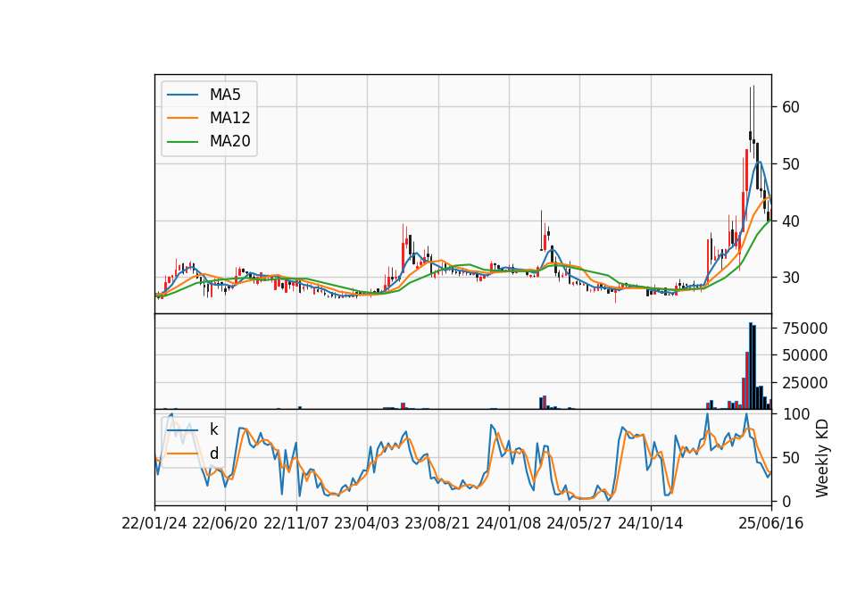This screenshot has height=616, width=857.
Task: Click the highest candlestick wick above 60
Action: pos(753,113)
